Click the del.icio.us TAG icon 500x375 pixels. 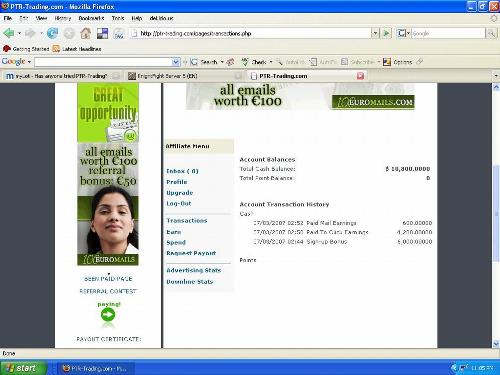(119, 33)
